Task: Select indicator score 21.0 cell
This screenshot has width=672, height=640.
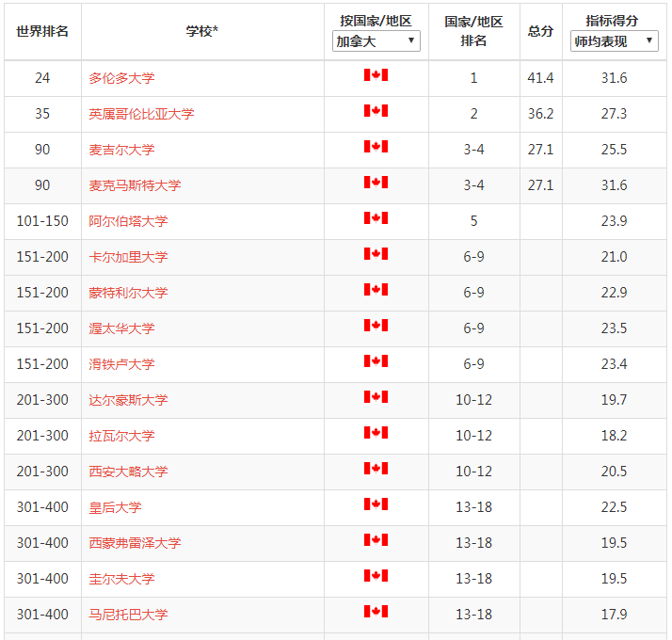Action: coord(615,257)
